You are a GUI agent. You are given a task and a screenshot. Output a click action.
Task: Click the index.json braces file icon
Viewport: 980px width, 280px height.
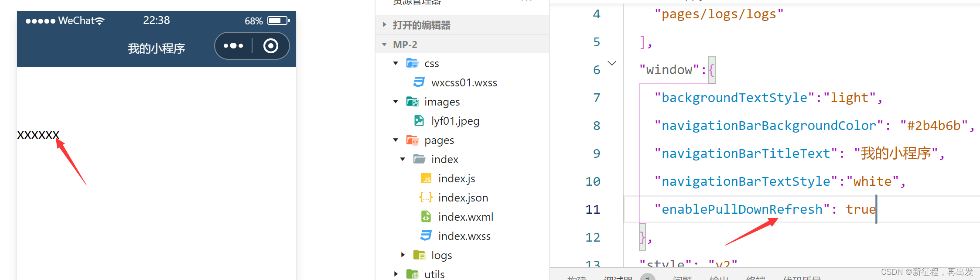[x=426, y=198]
